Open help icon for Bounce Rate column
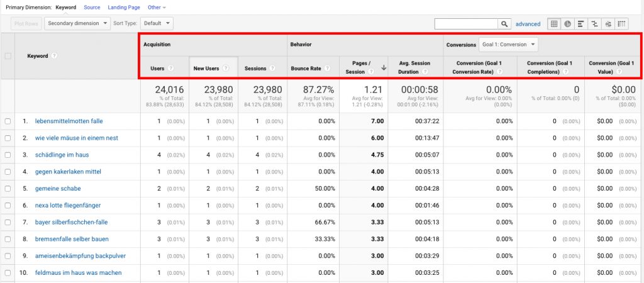 (327, 69)
